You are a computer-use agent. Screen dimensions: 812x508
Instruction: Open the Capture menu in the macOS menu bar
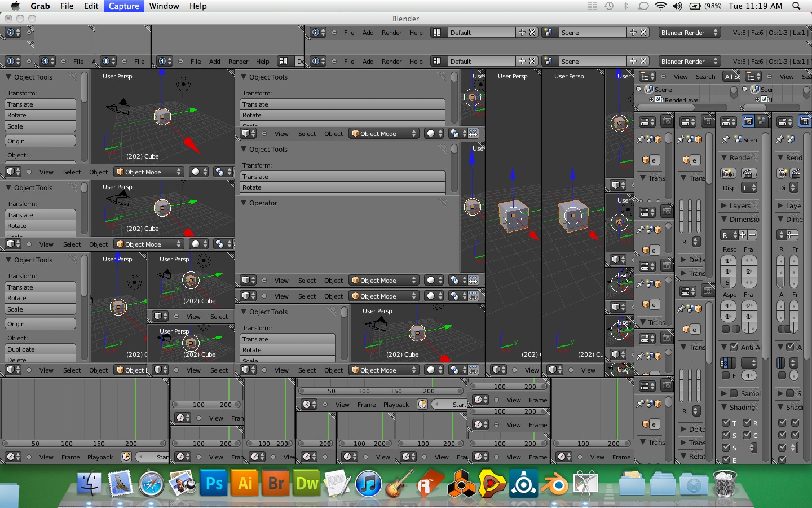pyautogui.click(x=124, y=6)
